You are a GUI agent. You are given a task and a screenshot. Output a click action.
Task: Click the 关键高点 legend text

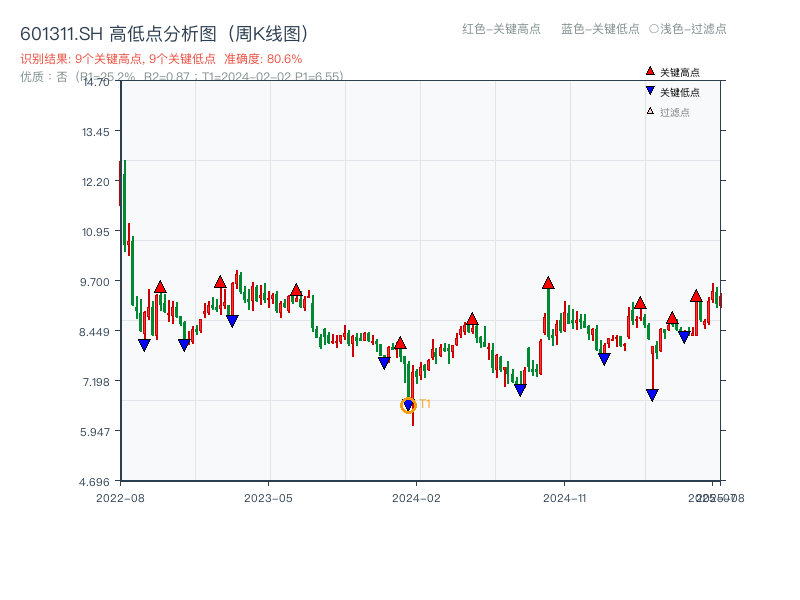pos(680,72)
